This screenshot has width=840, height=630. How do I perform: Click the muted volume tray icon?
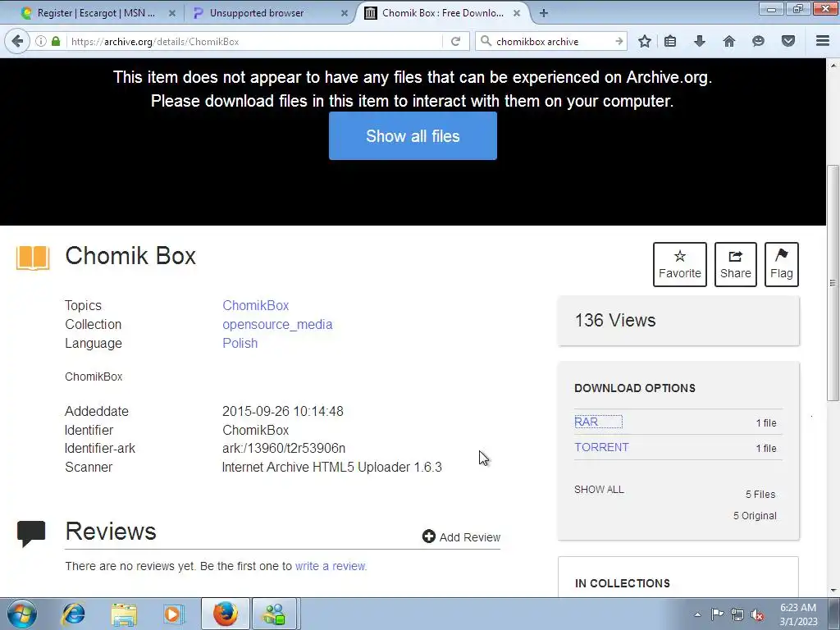coord(757,615)
